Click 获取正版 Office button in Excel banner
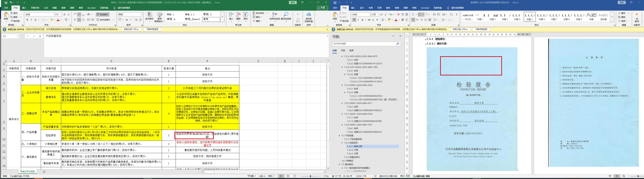 (x=131, y=29)
